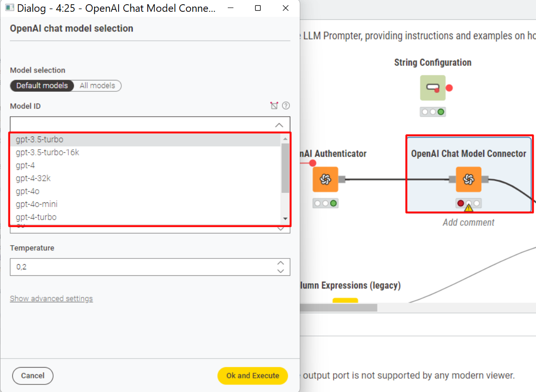
Task: Click the Authenticator output port square
Action: coord(342,179)
